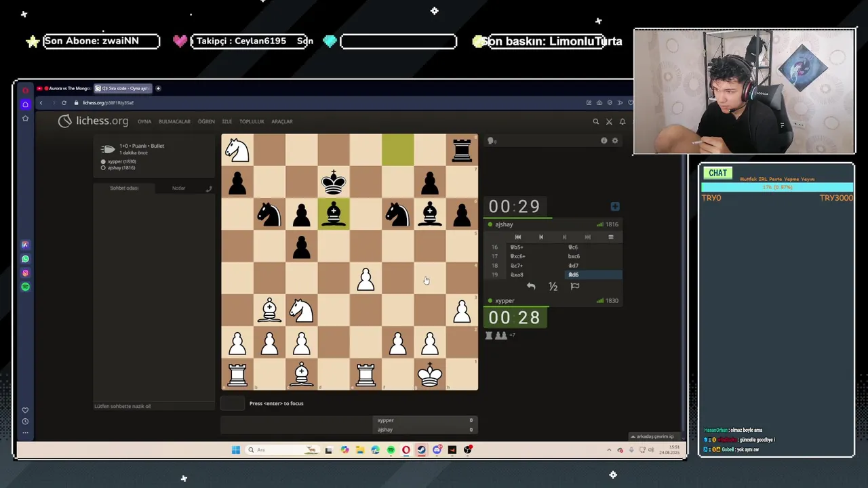Open board settings gear icon

pyautogui.click(x=615, y=140)
